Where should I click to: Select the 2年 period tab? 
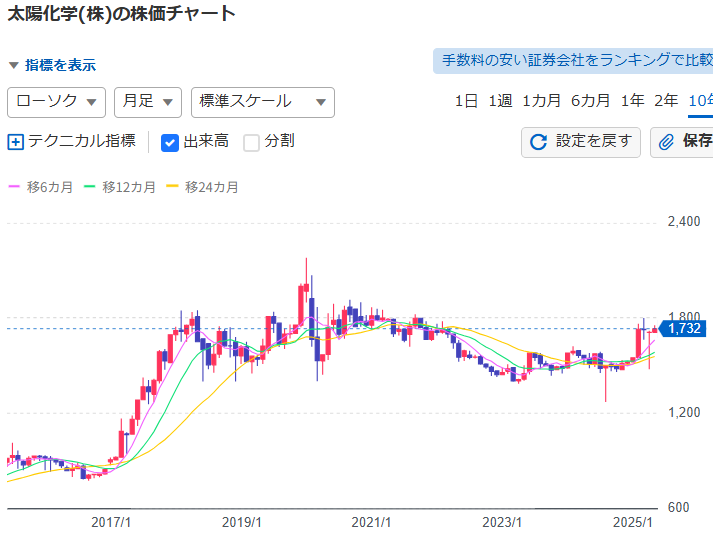tap(666, 101)
